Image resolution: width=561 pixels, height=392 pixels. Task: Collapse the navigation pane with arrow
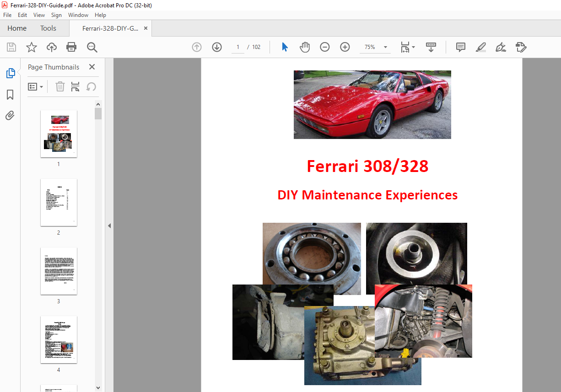click(x=109, y=226)
